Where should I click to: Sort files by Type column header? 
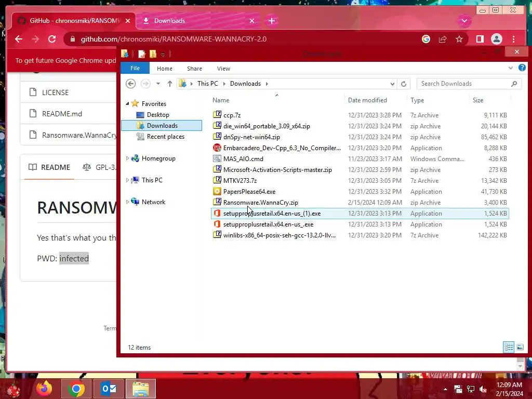pyautogui.click(x=438, y=100)
